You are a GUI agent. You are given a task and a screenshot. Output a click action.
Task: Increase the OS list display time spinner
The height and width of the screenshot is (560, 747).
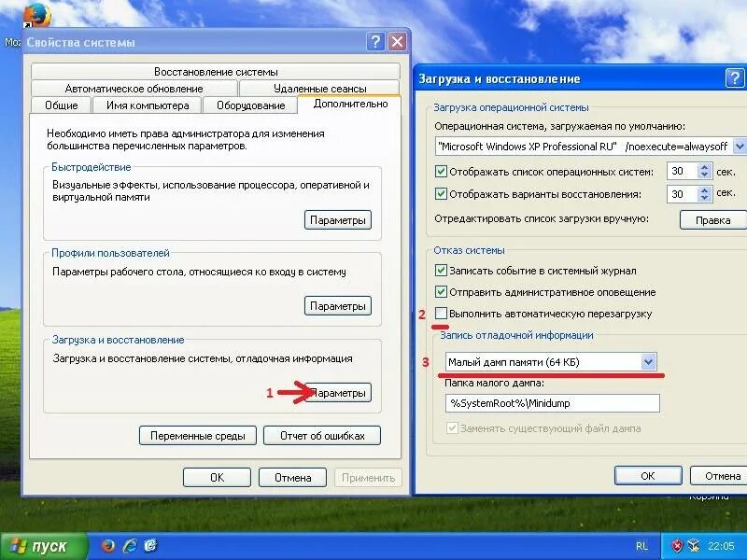[705, 167]
